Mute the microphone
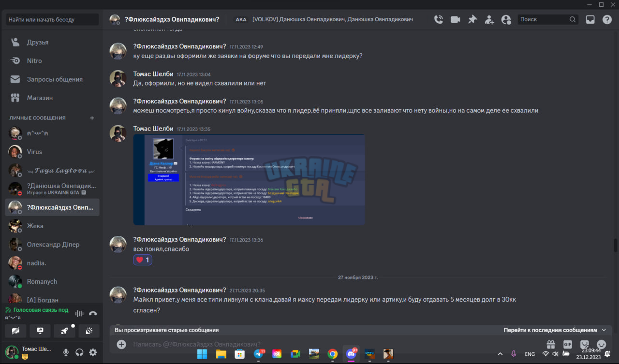This screenshot has width=619, height=364. tap(66, 352)
